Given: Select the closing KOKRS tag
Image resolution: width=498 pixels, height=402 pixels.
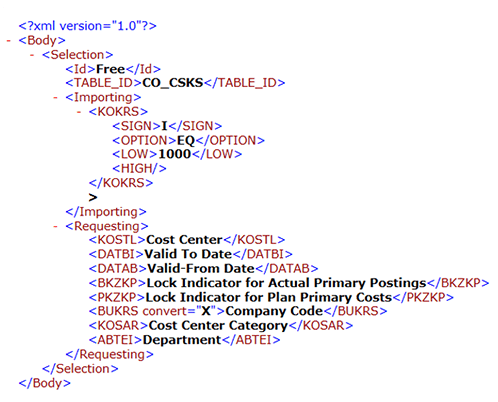Looking at the screenshot, I should [x=121, y=183].
